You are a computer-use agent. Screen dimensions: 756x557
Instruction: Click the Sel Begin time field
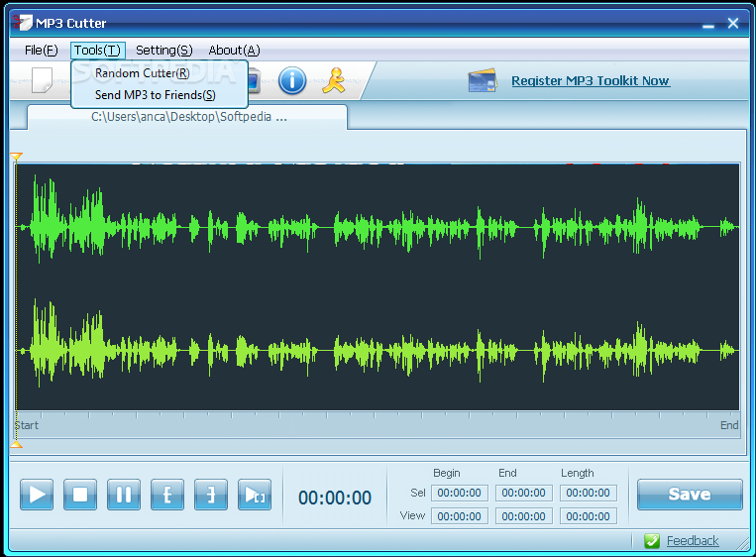(460, 493)
